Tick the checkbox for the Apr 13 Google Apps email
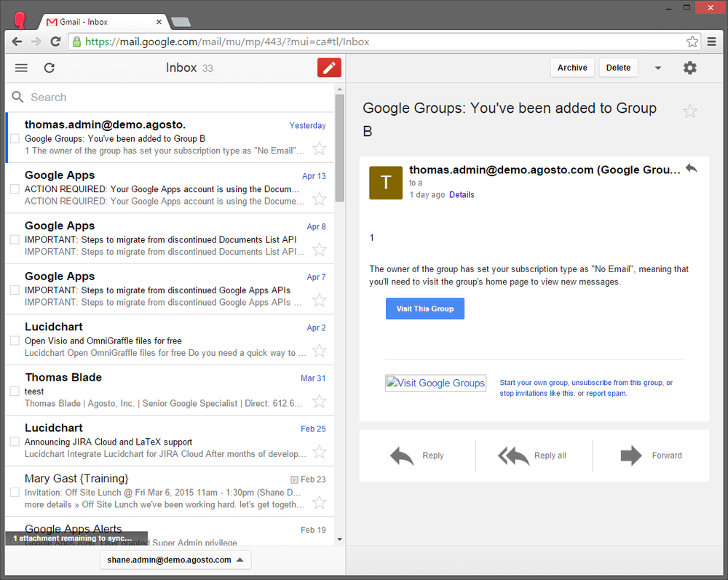The height and width of the screenshot is (580, 728). tap(15, 189)
